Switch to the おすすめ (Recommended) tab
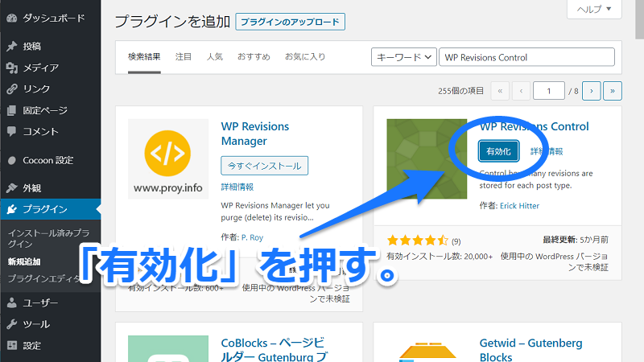Screen dimensions: 644x362 254,57
